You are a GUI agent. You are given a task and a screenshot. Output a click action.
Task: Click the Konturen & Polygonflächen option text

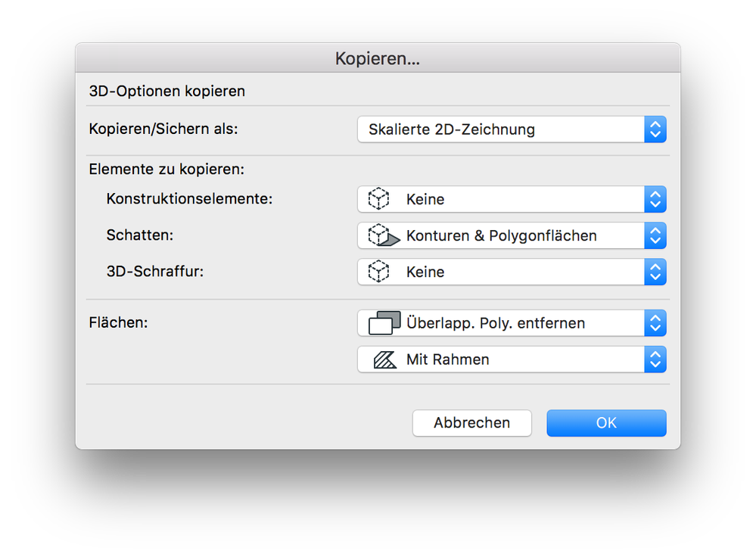point(501,236)
